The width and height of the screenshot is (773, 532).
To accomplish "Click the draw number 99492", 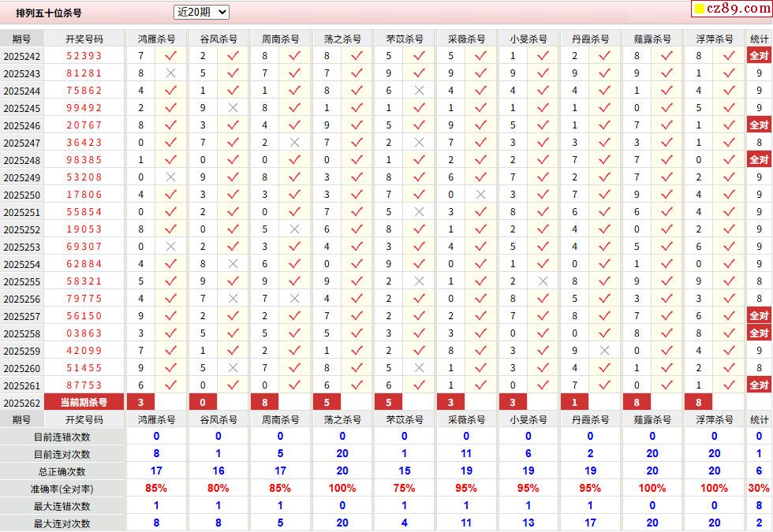I will click(x=84, y=108).
